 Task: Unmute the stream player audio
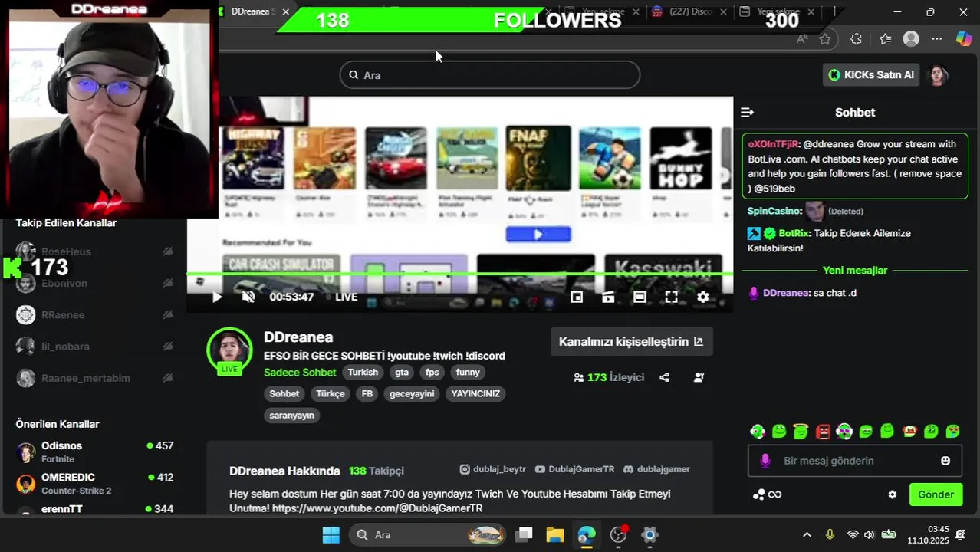tap(248, 297)
